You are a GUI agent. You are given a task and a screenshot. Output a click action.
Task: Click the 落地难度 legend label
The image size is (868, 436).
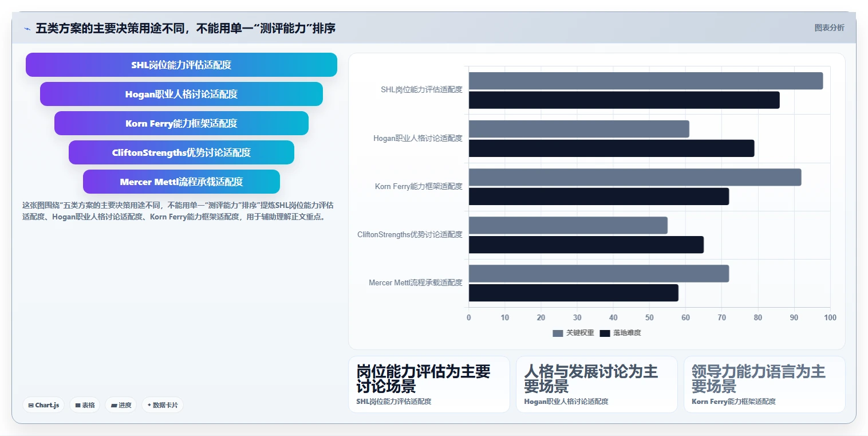(627, 333)
